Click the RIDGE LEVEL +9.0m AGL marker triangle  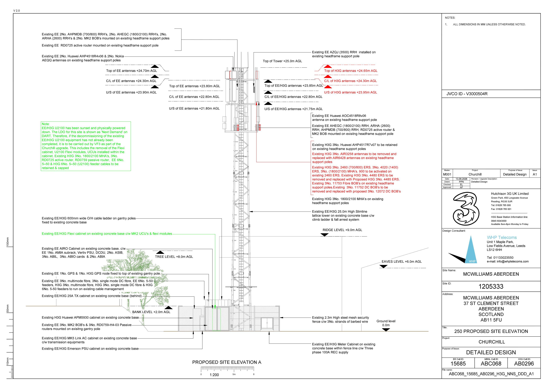coord(324,235)
